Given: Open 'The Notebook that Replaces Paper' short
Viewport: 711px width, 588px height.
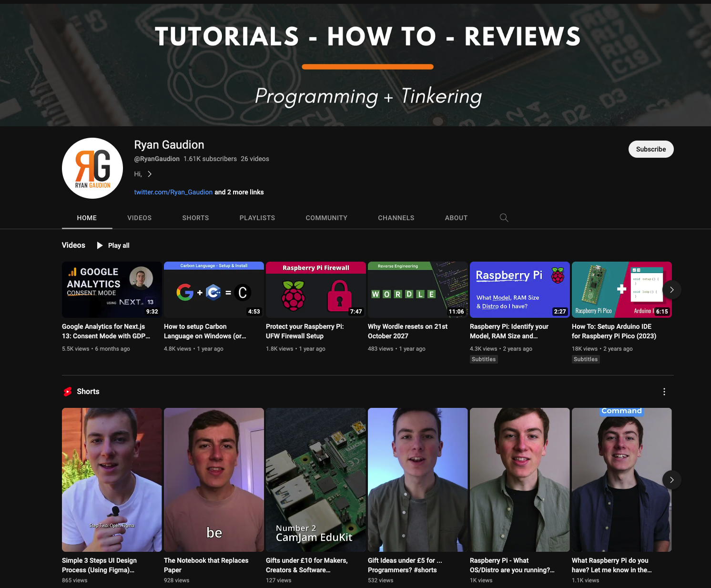Looking at the screenshot, I should pyautogui.click(x=213, y=479).
